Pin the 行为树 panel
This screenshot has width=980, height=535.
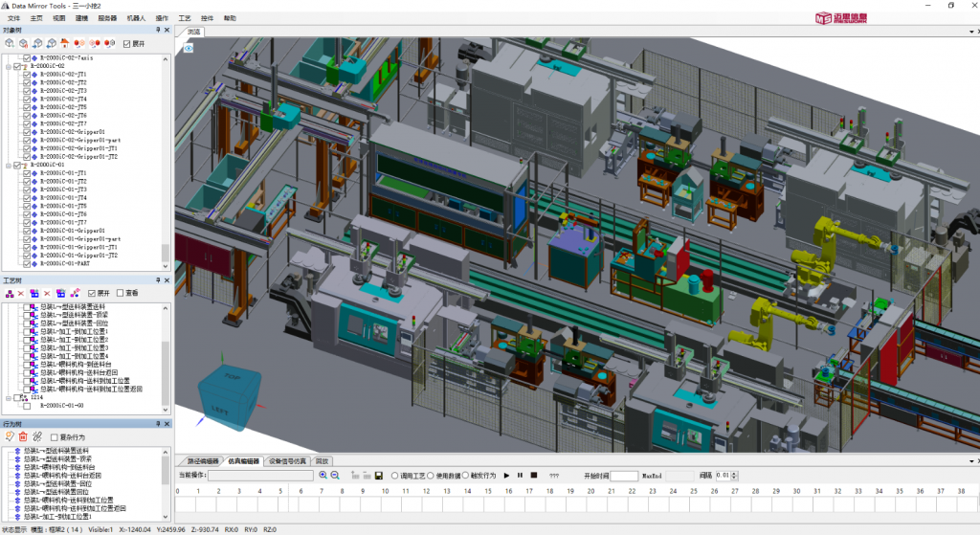pyautogui.click(x=158, y=424)
